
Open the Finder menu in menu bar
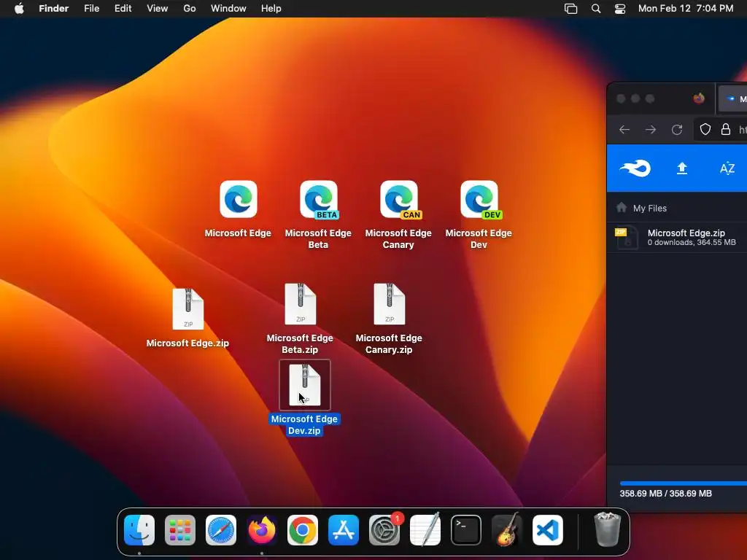[54, 9]
